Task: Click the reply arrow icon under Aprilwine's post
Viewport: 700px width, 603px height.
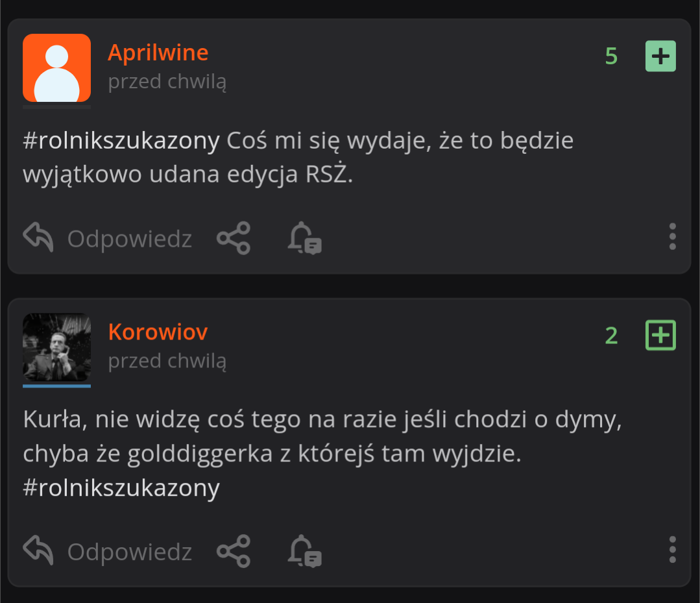Action: click(x=38, y=237)
